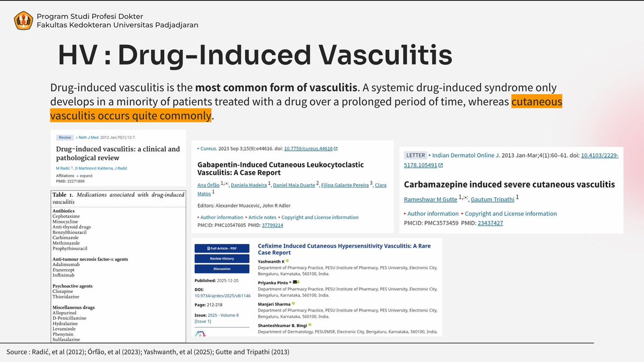644x362 pixels.
Task: Click 'Thioridazine' in the table
Action: pos(65,297)
